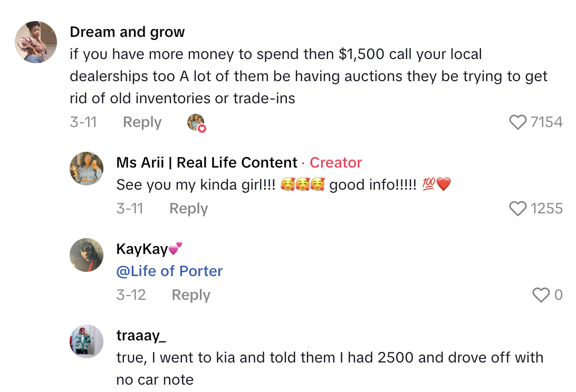The image size is (576, 392).
Task: Tap the heart icon on Ms Arii's reply
Action: pyautogui.click(x=519, y=209)
